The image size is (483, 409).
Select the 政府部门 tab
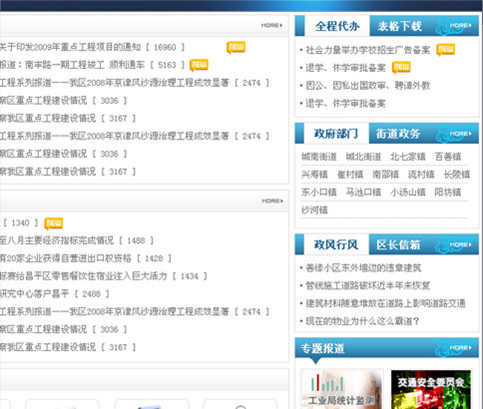(x=336, y=134)
